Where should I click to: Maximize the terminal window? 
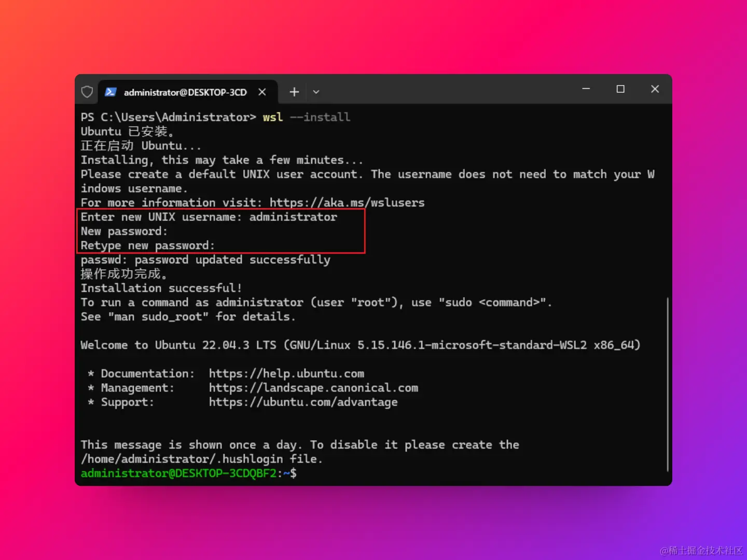pyautogui.click(x=620, y=89)
